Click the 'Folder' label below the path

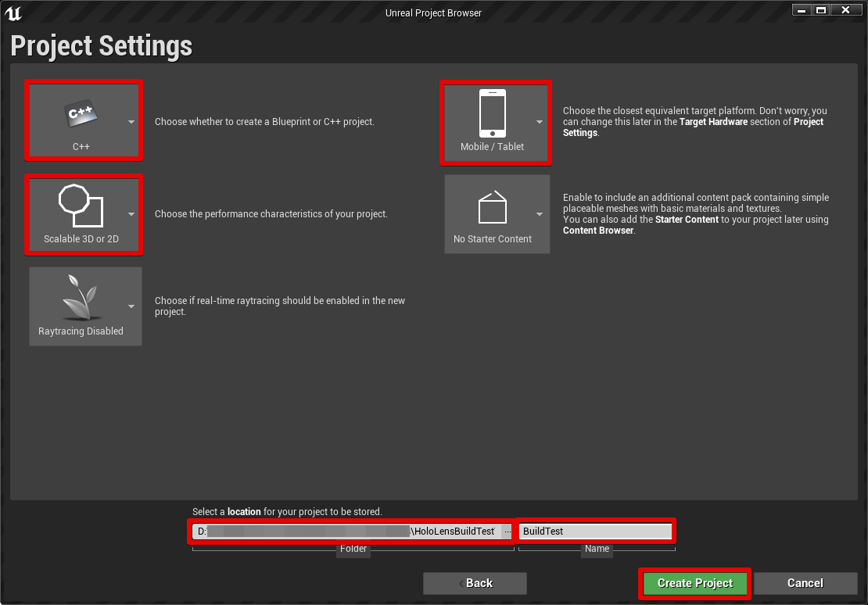[353, 549]
